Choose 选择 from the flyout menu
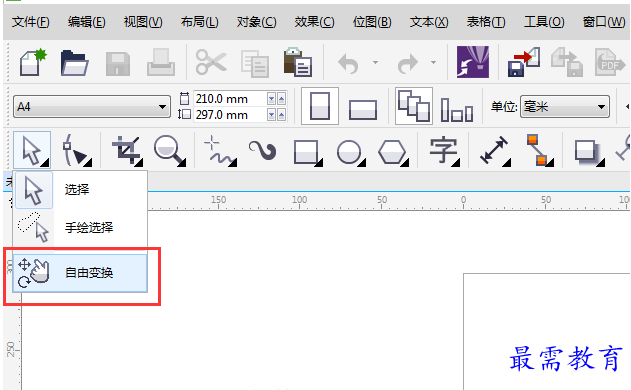Screen dimensions: 631x390 tap(80, 190)
